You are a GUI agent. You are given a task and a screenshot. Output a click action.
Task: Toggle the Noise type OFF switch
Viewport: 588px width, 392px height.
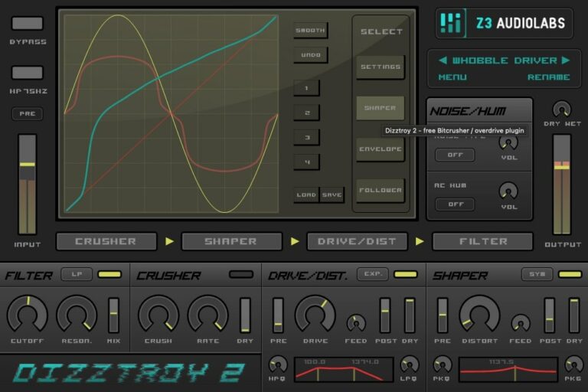pyautogui.click(x=455, y=155)
